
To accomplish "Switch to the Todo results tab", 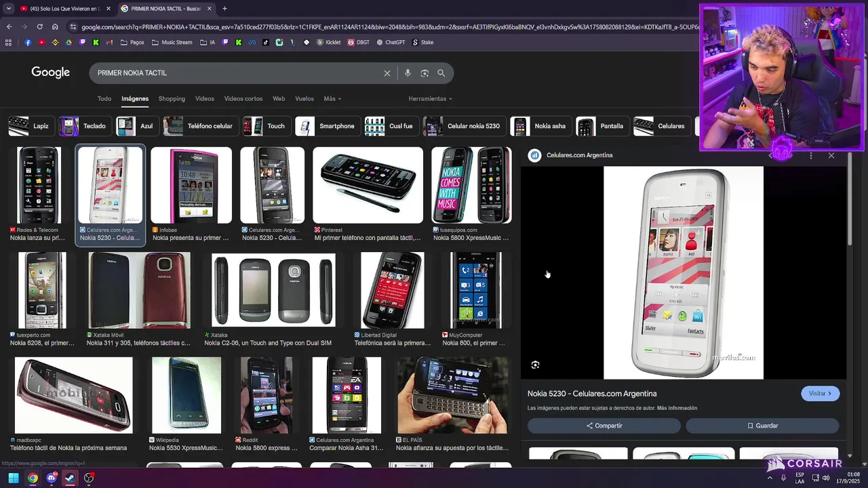I will pyautogui.click(x=104, y=99).
